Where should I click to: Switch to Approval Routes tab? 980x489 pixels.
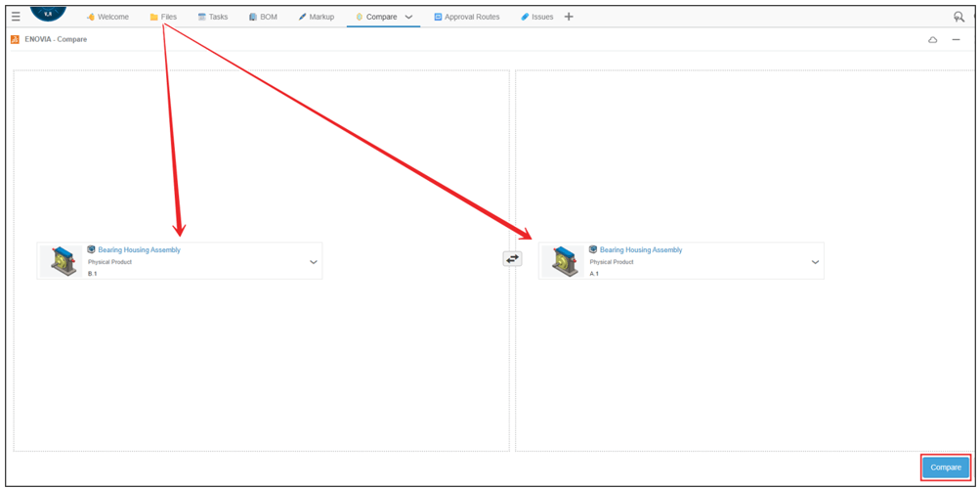pyautogui.click(x=467, y=17)
